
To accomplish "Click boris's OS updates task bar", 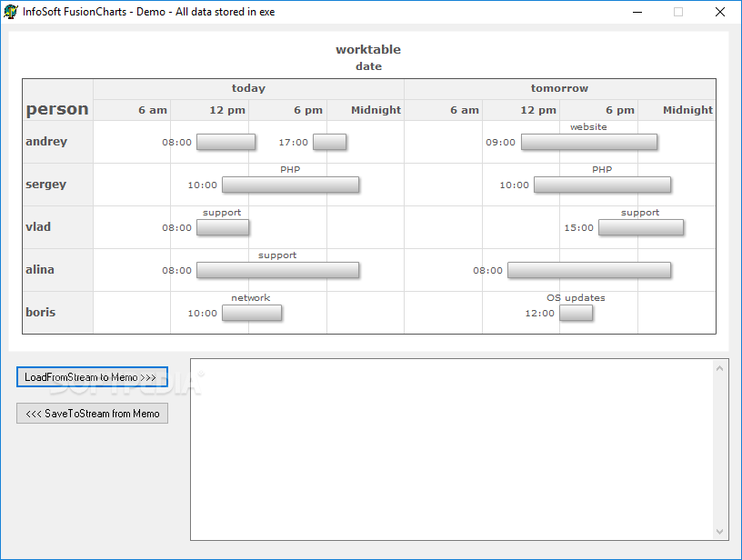I will point(576,313).
